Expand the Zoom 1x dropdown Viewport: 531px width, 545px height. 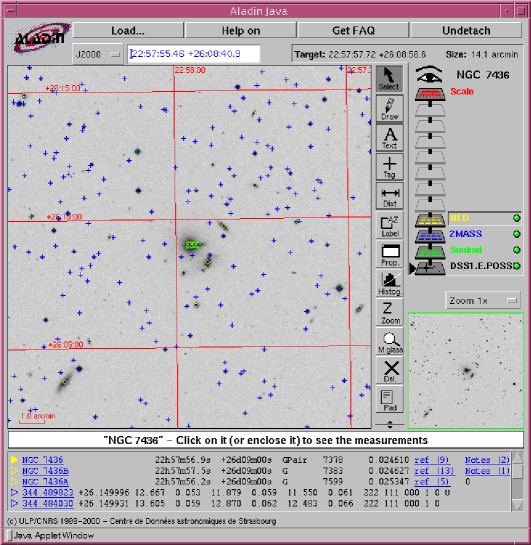[x=483, y=300]
